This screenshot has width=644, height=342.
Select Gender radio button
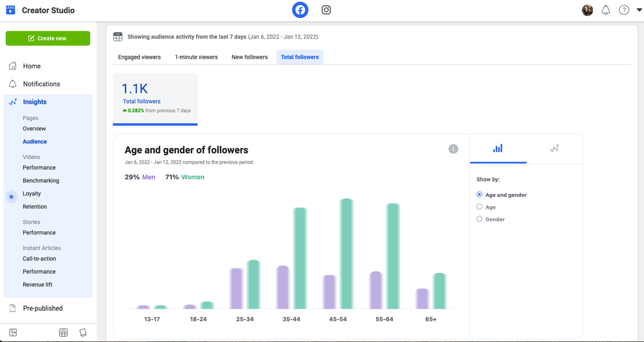coord(479,219)
